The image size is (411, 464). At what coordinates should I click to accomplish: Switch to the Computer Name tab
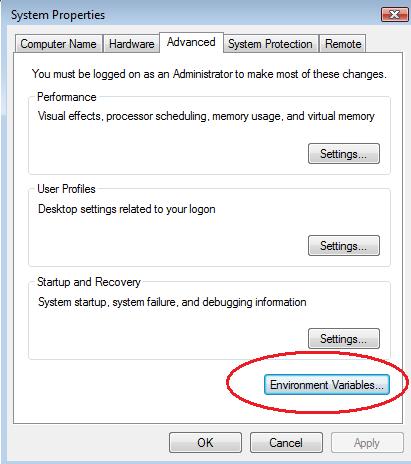pyautogui.click(x=58, y=44)
